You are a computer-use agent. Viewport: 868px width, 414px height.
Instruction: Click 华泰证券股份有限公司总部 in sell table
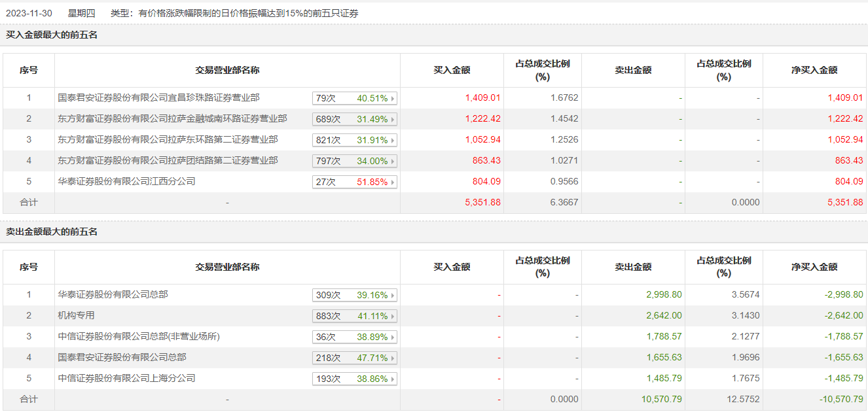pyautogui.click(x=113, y=295)
